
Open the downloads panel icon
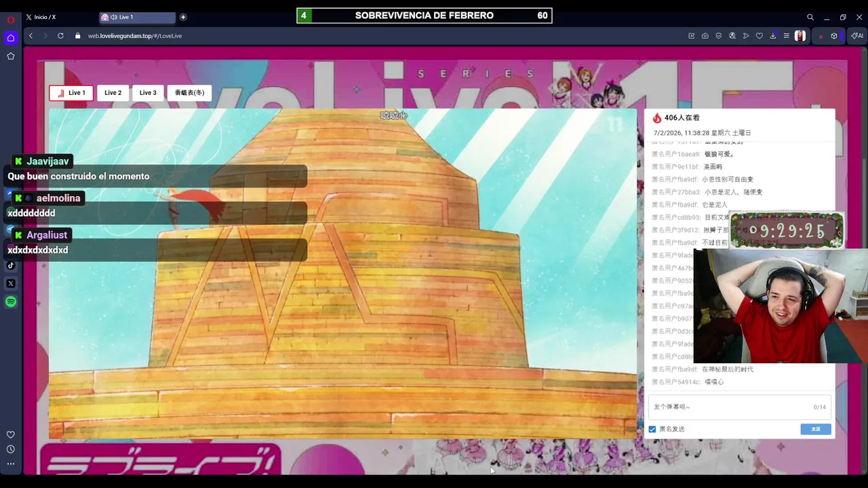click(773, 36)
